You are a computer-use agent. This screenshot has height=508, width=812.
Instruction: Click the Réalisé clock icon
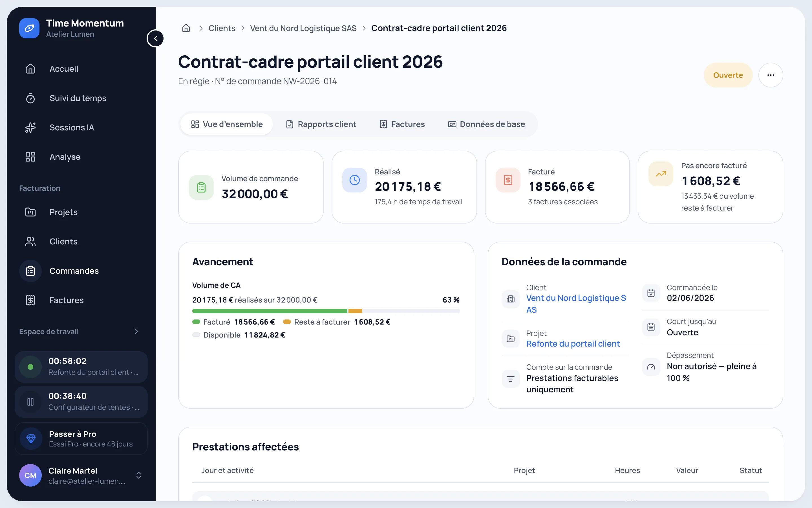point(355,180)
